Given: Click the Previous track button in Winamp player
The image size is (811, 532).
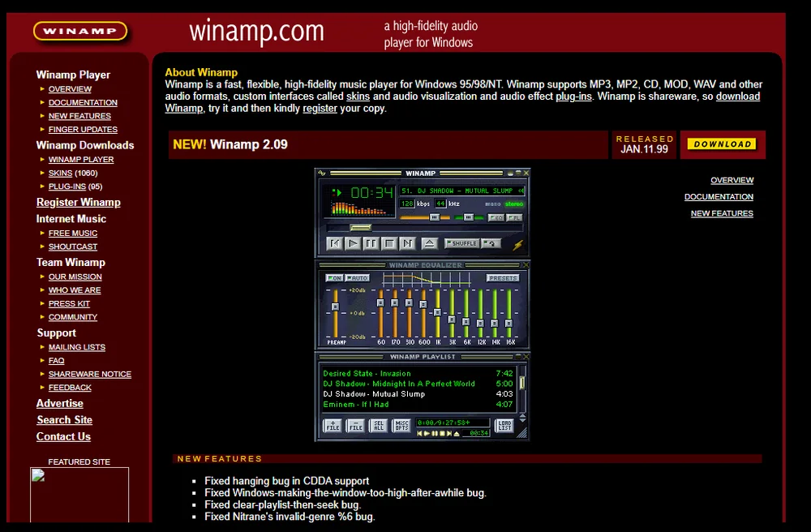Looking at the screenshot, I should click(335, 243).
